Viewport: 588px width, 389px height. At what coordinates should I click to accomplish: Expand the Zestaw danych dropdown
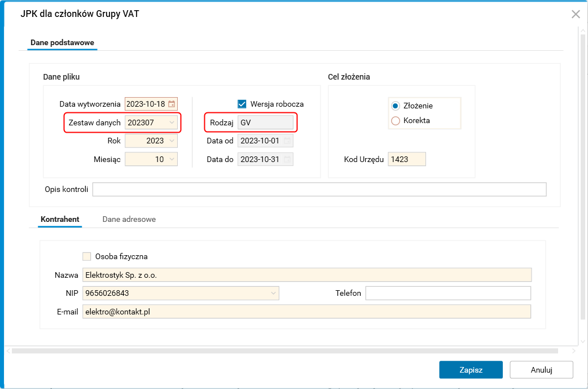tap(172, 122)
